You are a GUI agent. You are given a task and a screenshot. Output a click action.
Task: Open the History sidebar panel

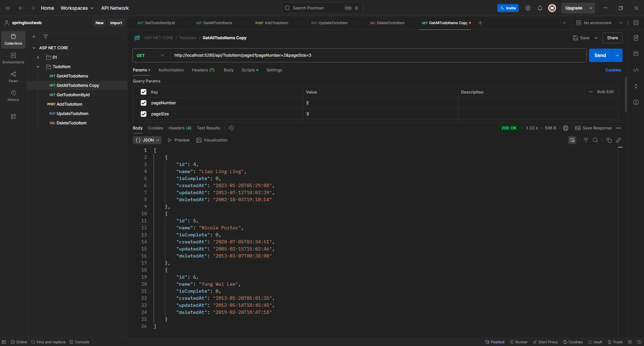[x=13, y=96]
